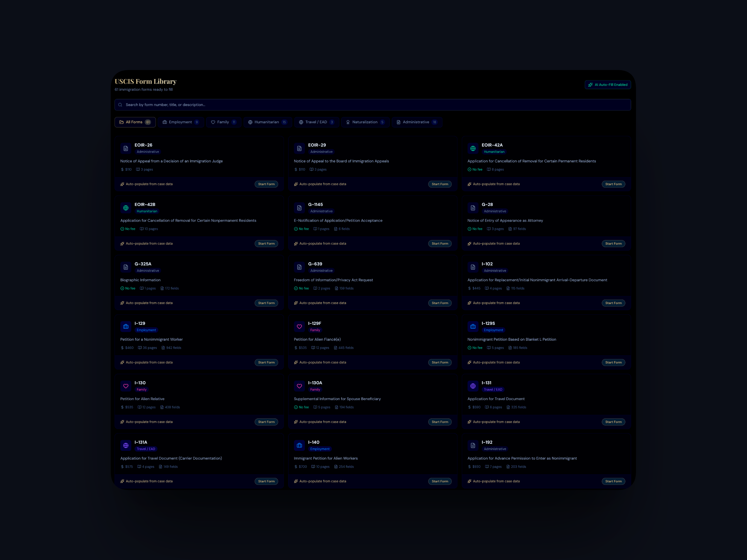This screenshot has width=747, height=560.
Task: Start the I-129F form
Action: [440, 362]
